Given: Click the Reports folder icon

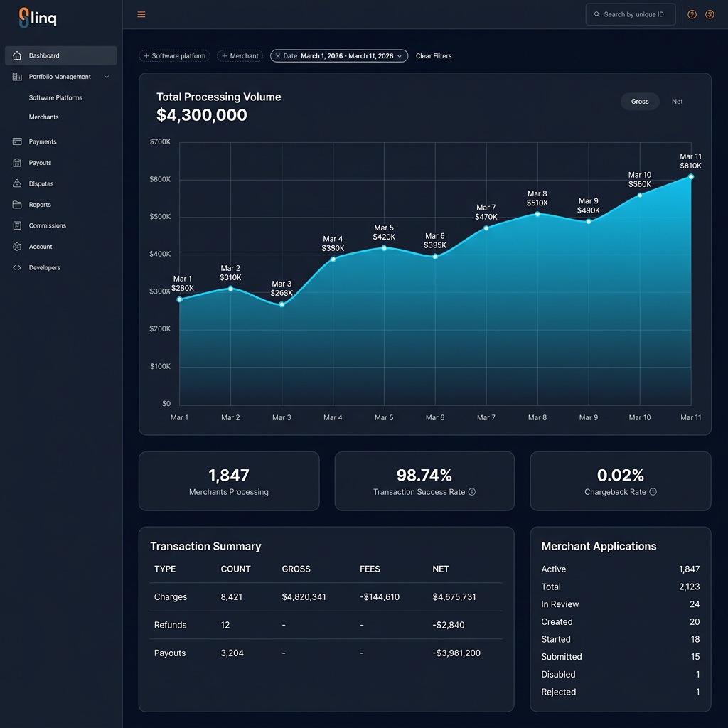Looking at the screenshot, I should [x=17, y=205].
